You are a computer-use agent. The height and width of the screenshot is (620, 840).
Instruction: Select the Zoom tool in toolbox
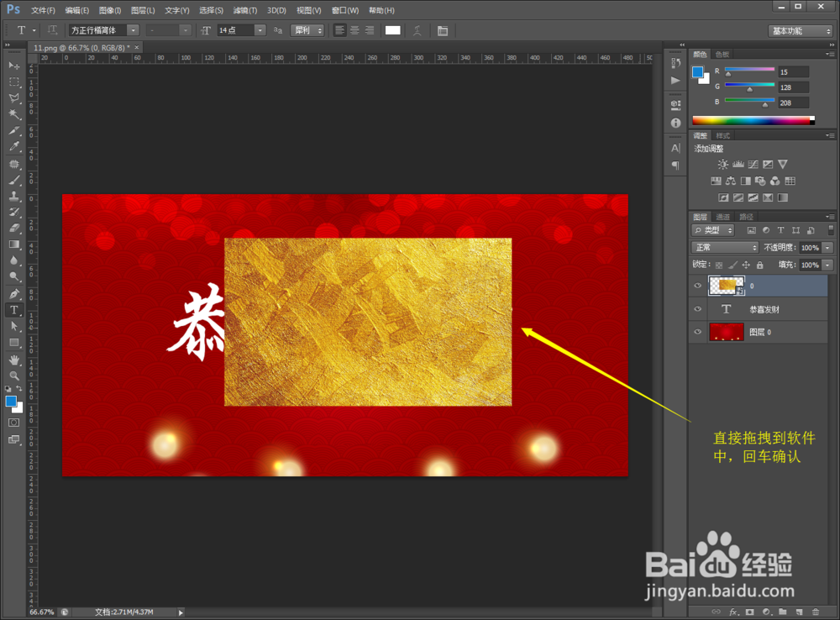click(x=14, y=376)
